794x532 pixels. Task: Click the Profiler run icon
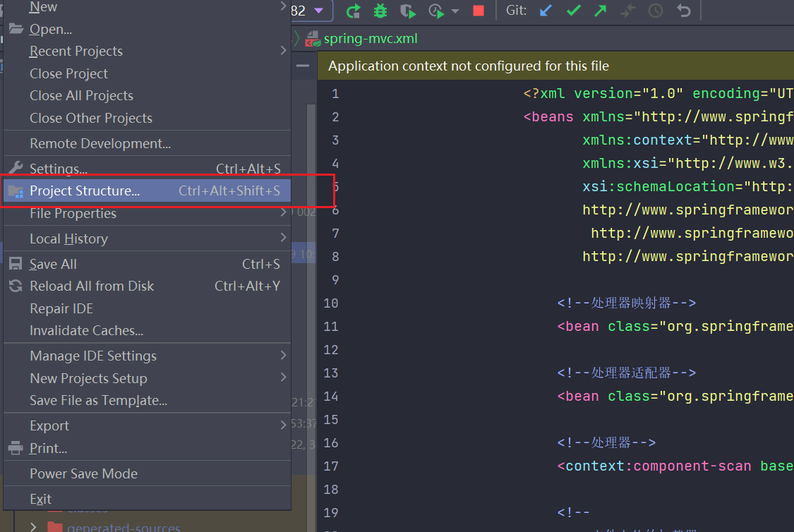435,11
